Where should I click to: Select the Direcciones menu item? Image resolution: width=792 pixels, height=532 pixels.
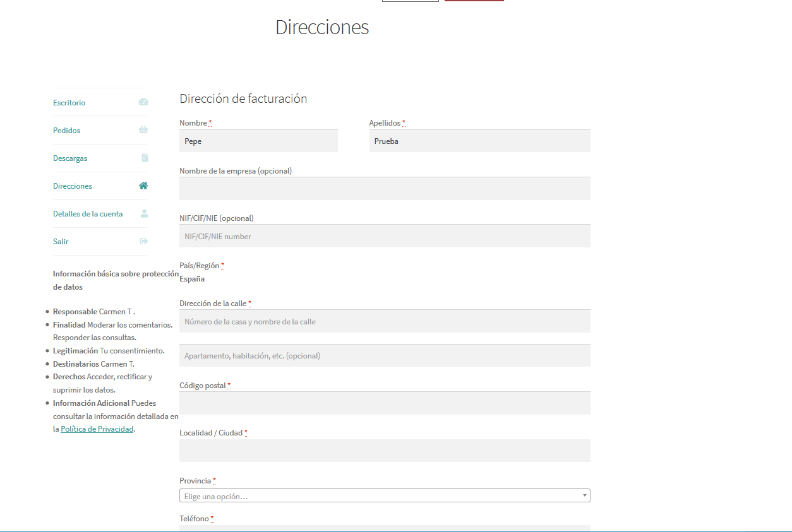(73, 186)
